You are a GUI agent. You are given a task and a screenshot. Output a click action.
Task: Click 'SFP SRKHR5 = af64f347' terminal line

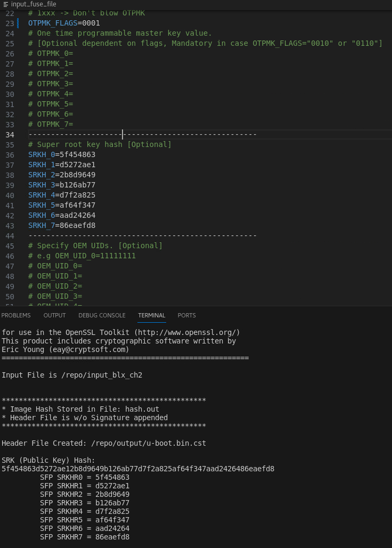point(85,520)
